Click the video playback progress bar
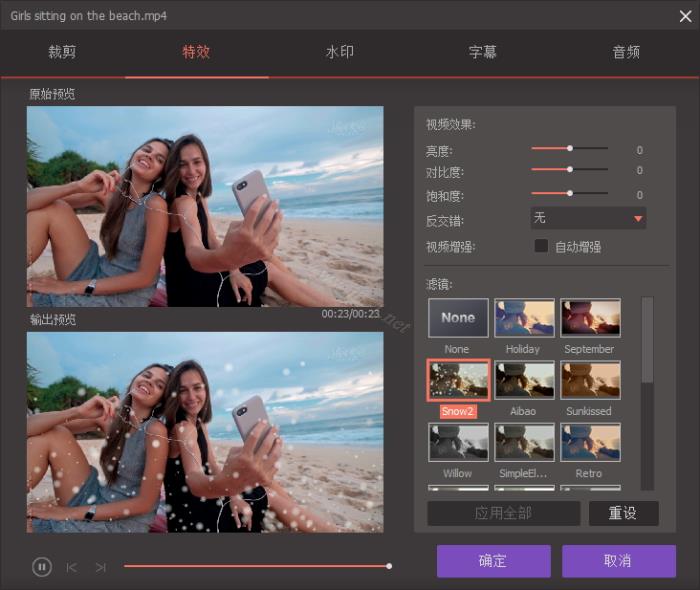Viewport: 700px width, 590px height. (x=258, y=566)
